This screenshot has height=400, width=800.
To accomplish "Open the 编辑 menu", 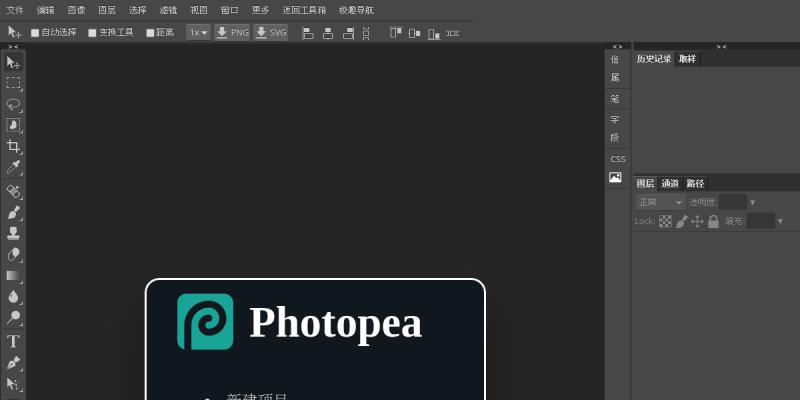I will (45, 10).
